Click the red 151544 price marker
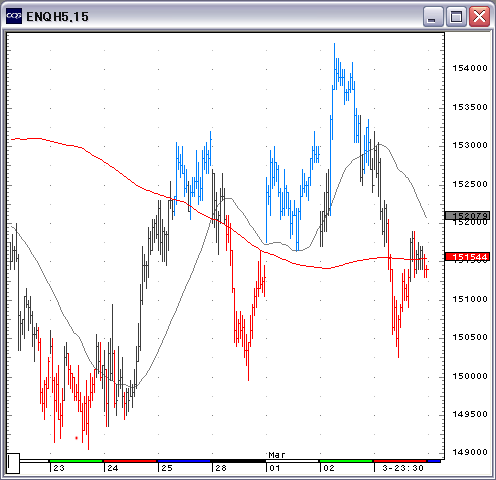 point(467,257)
